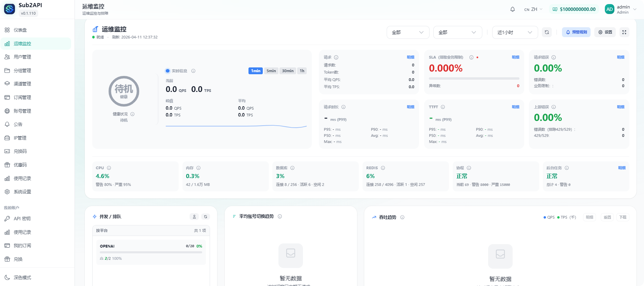Click the Sub2API logo icon

coord(10,9)
